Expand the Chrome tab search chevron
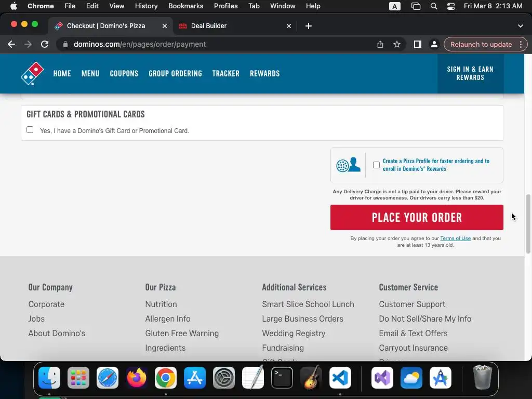532x399 pixels. point(521,26)
